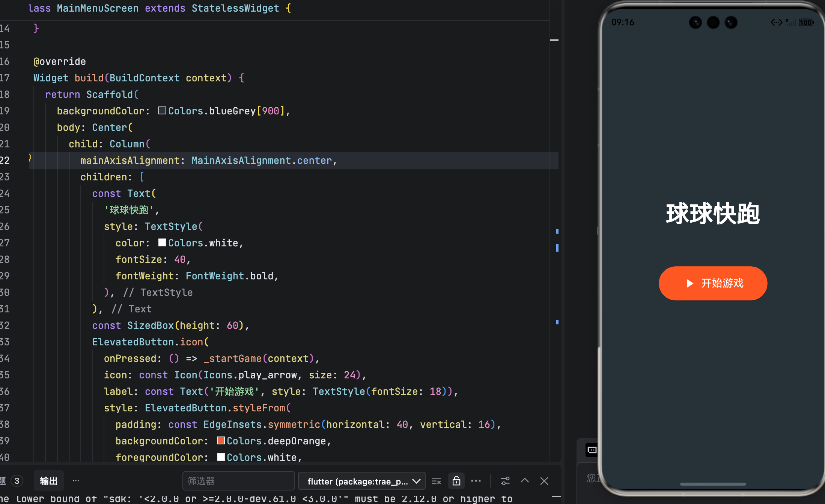Open the flutter output channel dropdown
This screenshot has height=504, width=825.
pyautogui.click(x=361, y=481)
